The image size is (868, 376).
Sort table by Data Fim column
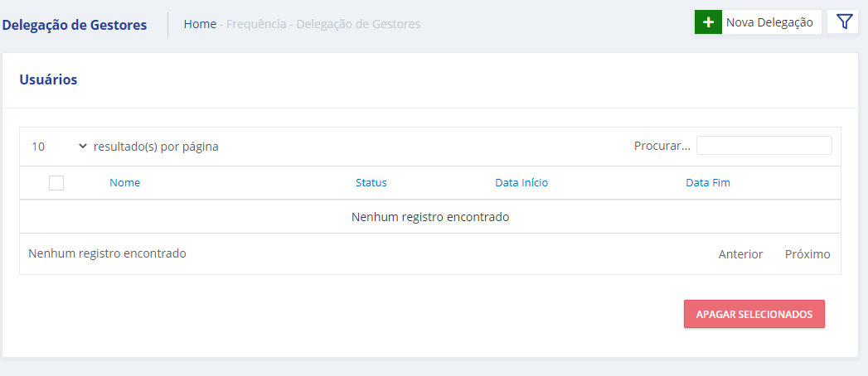pos(708,183)
